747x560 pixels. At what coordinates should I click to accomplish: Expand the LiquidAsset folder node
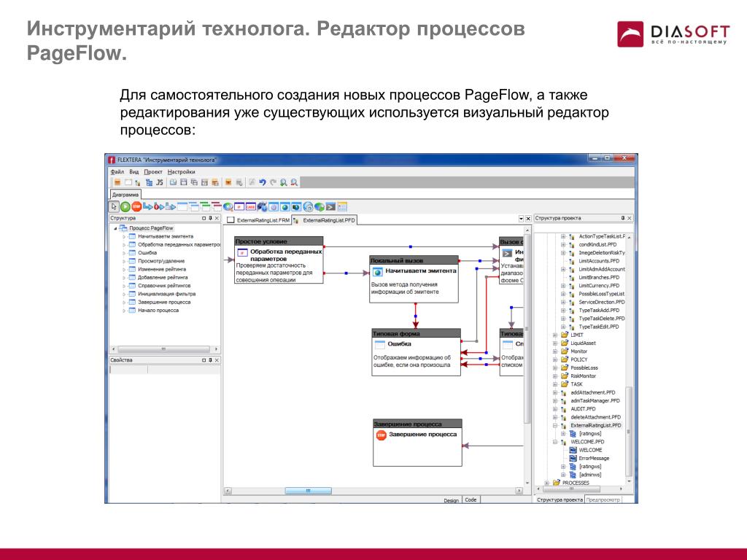555,343
